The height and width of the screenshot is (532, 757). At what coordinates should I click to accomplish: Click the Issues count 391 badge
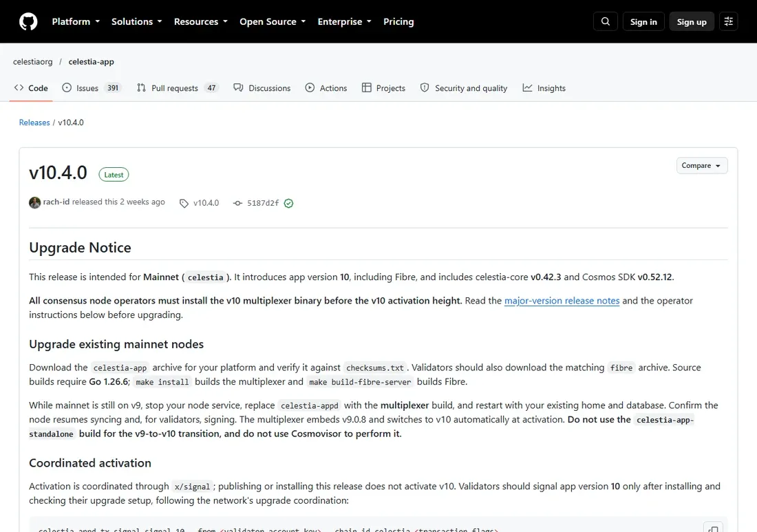click(x=113, y=88)
